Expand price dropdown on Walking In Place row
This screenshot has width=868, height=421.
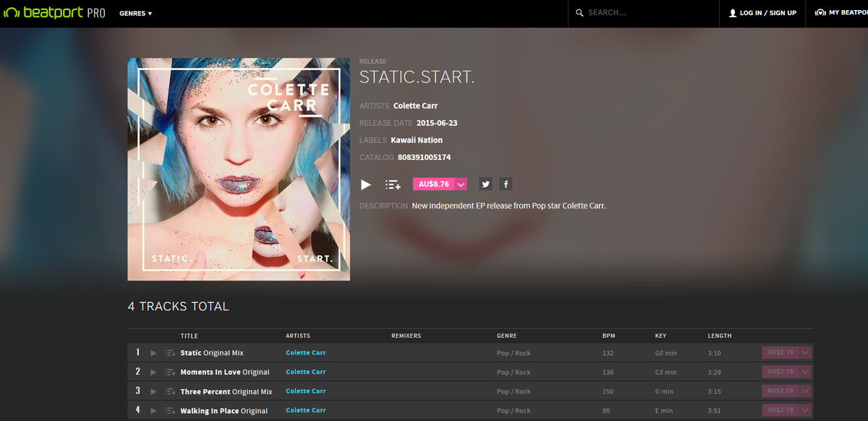806,410
